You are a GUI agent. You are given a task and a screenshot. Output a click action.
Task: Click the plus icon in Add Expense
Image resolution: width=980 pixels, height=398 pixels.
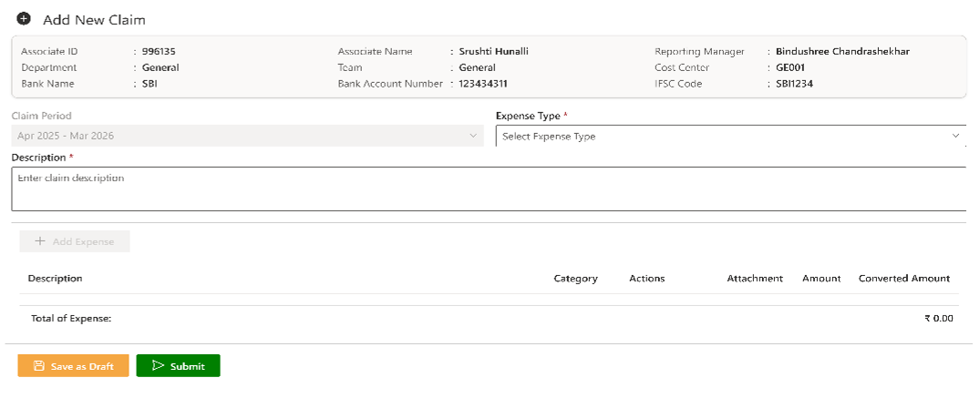(40, 241)
